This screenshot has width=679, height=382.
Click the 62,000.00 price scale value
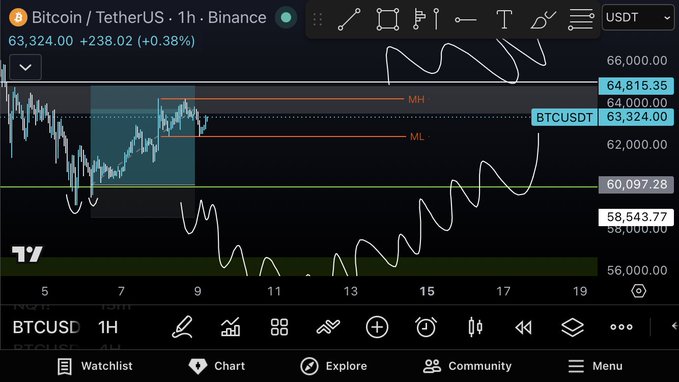637,145
